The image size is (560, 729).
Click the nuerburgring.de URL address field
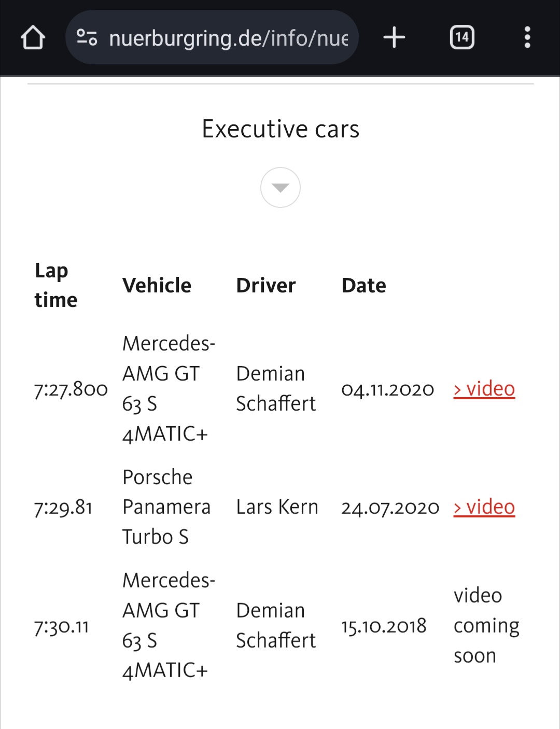(x=228, y=38)
